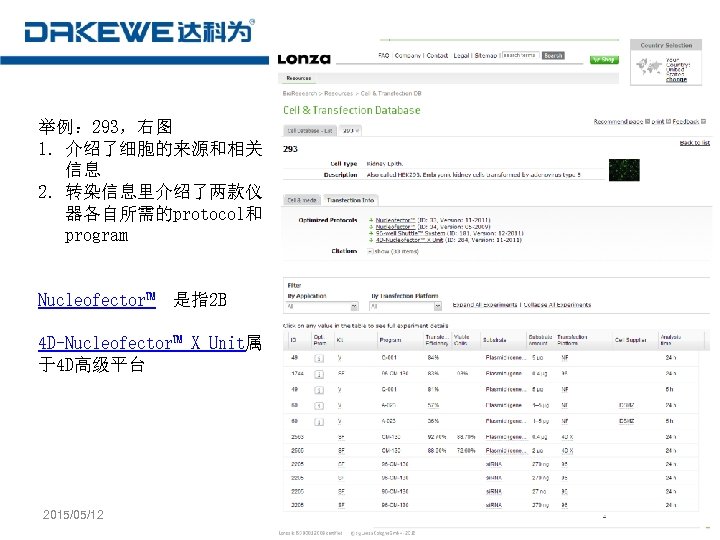Screen dimensions: 720x540
Task: Click the slide's large 4D-Nucleofector™ X Unit hyperlink
Action: point(141,343)
